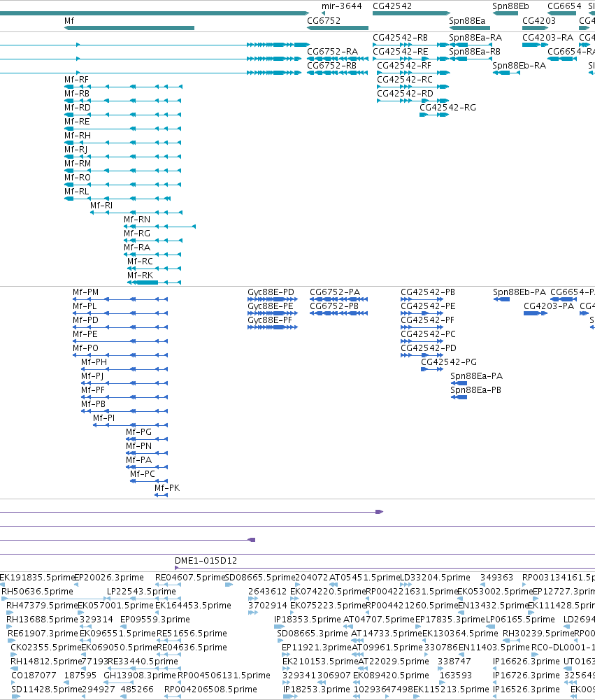Select transcript Mf-RI
Image resolution: width=595 pixels, height=700 pixels.
click(136, 213)
